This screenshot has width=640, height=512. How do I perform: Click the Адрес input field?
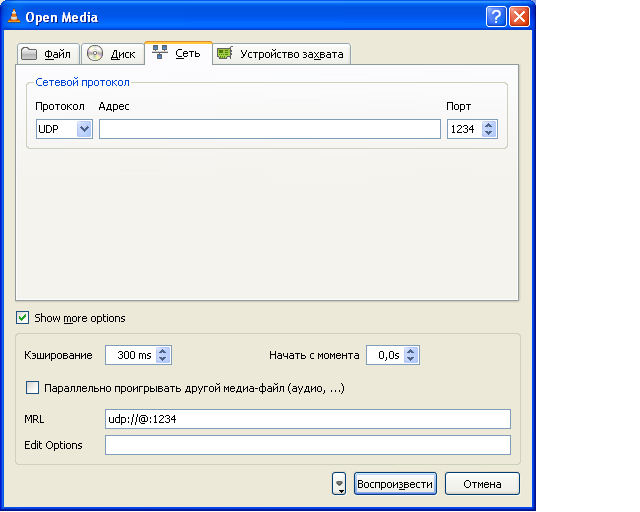click(x=269, y=129)
